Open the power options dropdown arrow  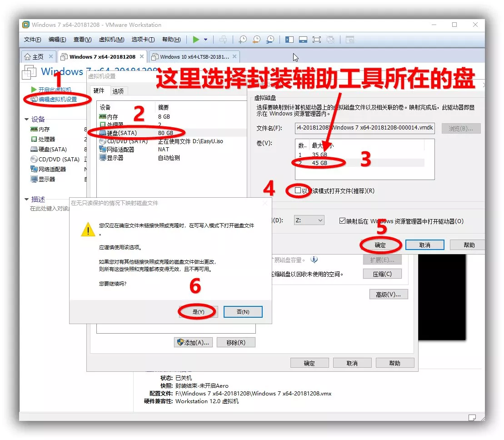206,40
